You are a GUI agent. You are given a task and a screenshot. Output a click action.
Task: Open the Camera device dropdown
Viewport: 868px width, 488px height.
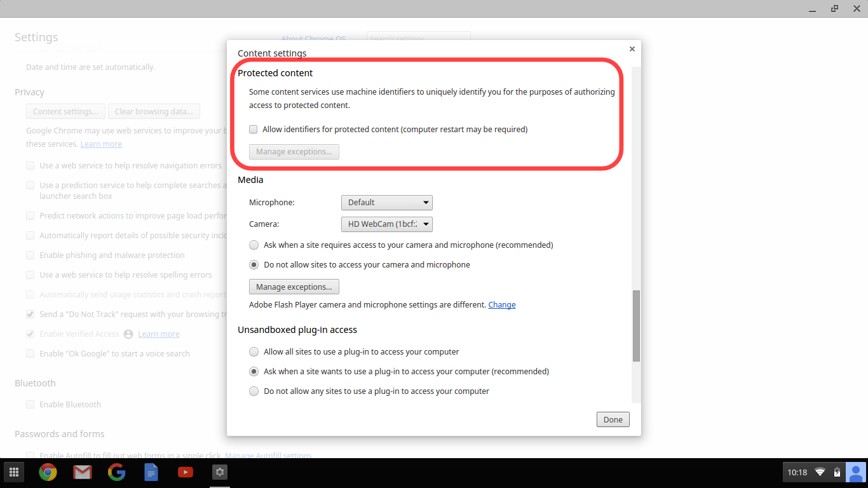pyautogui.click(x=386, y=224)
